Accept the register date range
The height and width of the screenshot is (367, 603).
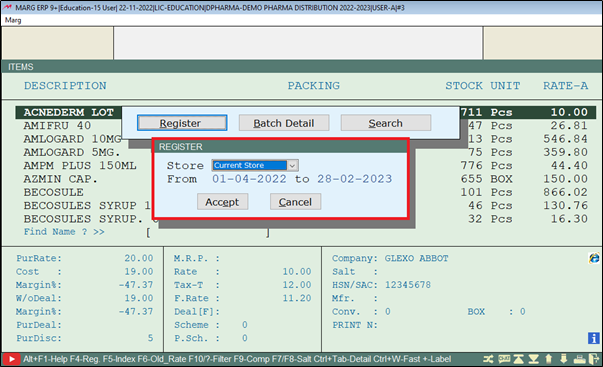point(222,202)
